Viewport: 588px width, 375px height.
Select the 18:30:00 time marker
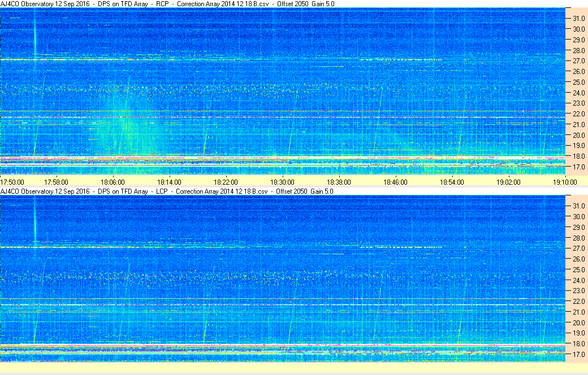pyautogui.click(x=282, y=182)
